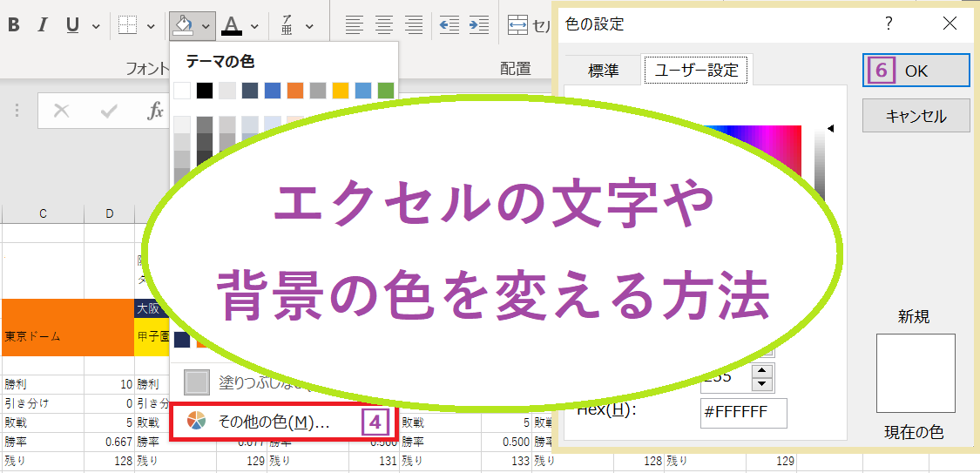
Task: Confirm formula entry checkmark icon
Action: (109, 111)
